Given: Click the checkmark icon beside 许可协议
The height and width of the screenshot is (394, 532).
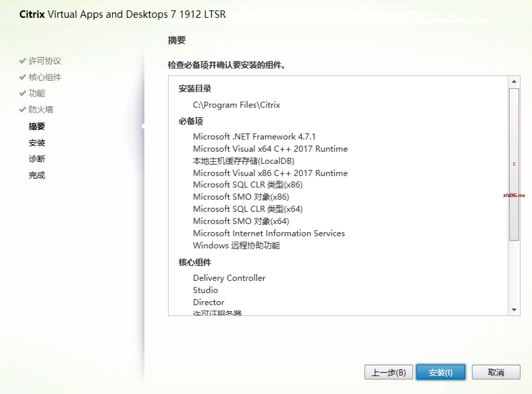Looking at the screenshot, I should [23, 61].
